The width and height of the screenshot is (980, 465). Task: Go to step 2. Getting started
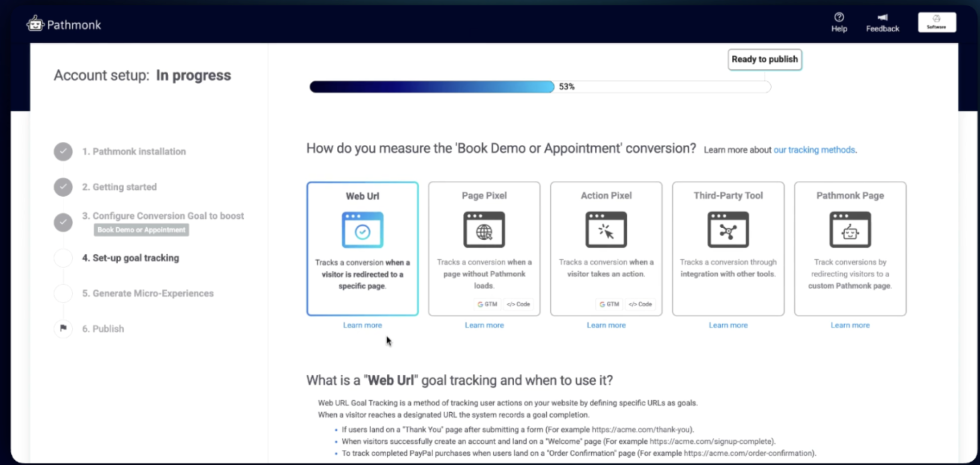click(119, 187)
